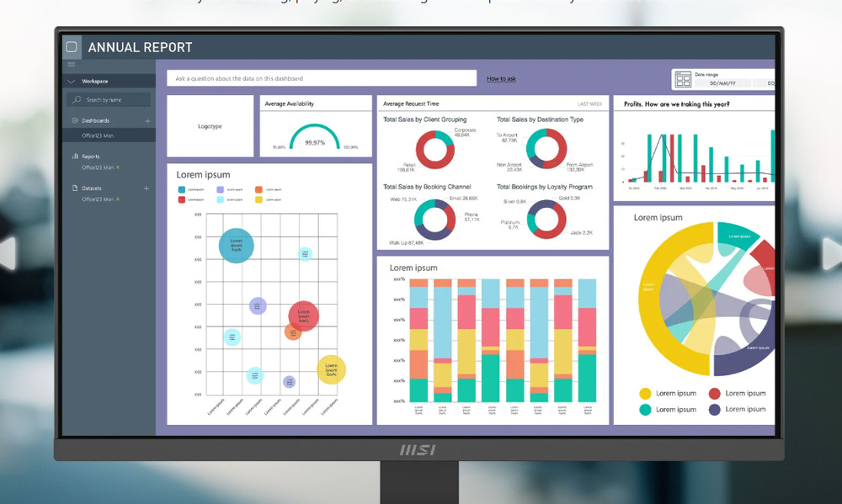Viewport: 842px width, 504px height.
Task: Add a new dashboard with plus icon
Action: (x=147, y=121)
